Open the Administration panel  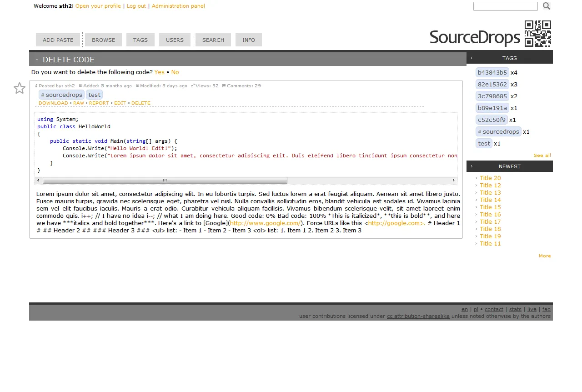click(178, 6)
